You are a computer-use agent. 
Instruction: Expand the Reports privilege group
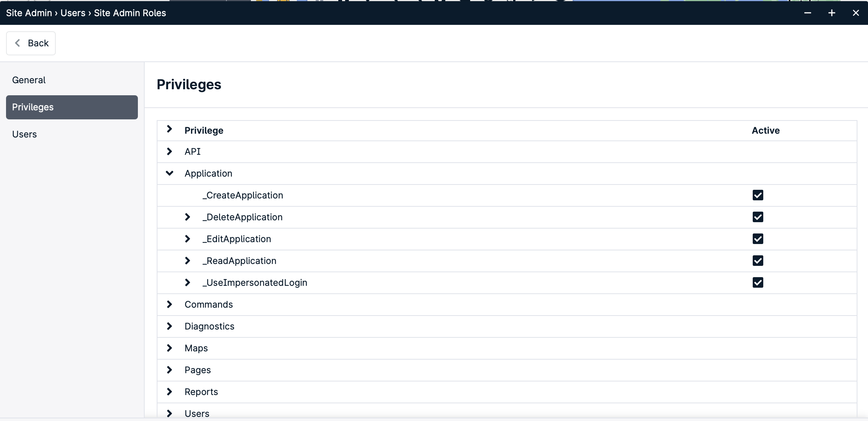(x=170, y=392)
